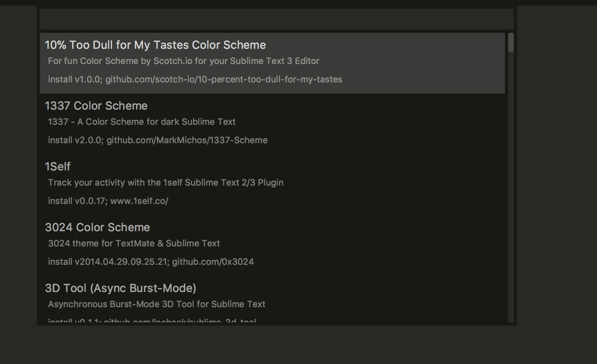Click the 'Track your activity with the 1self' description
The image size is (597, 364).
click(166, 183)
